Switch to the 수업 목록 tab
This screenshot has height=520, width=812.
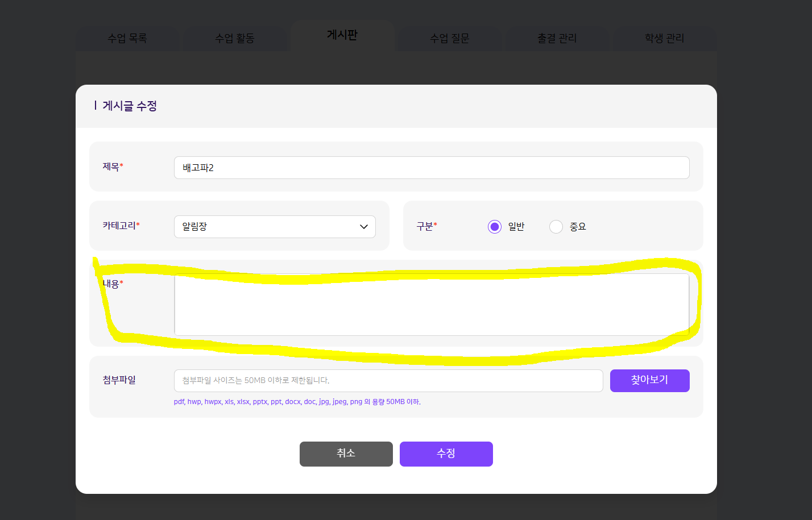[127, 38]
